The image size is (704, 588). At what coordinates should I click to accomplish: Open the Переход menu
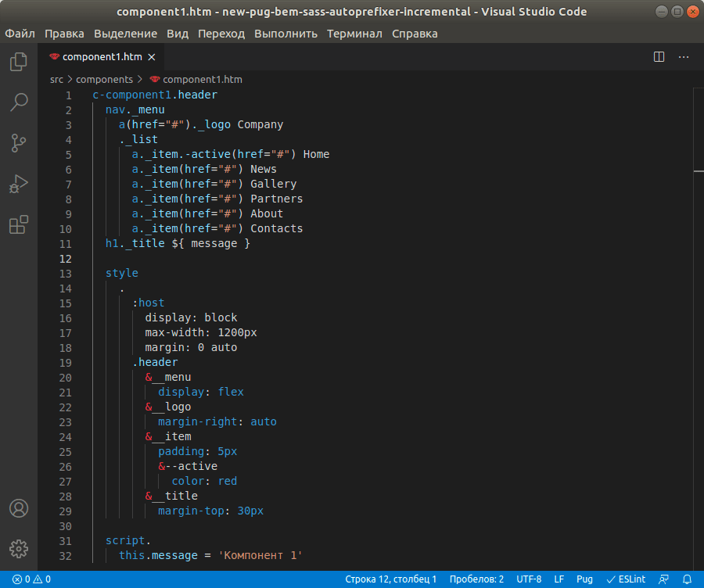pyautogui.click(x=221, y=34)
